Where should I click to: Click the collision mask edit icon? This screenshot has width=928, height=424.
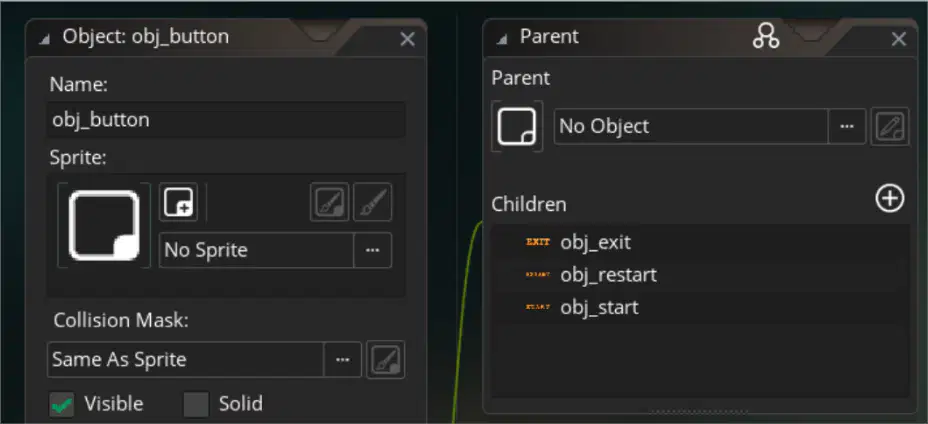click(386, 359)
